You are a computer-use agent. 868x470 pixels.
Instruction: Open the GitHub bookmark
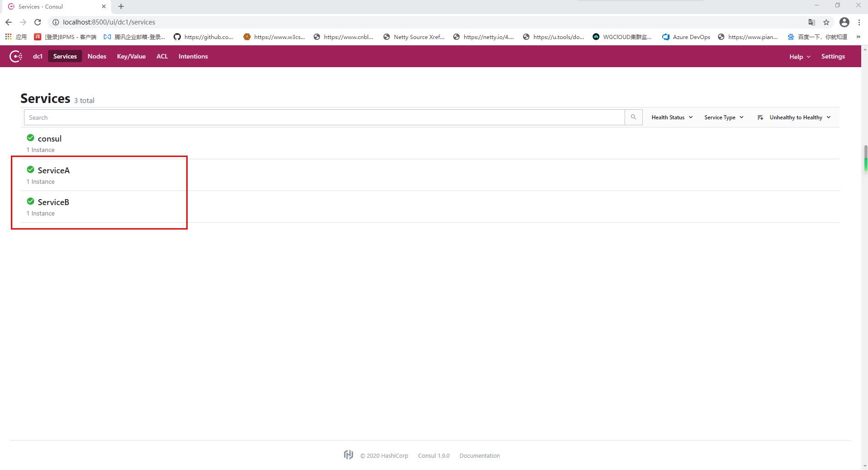(x=204, y=37)
